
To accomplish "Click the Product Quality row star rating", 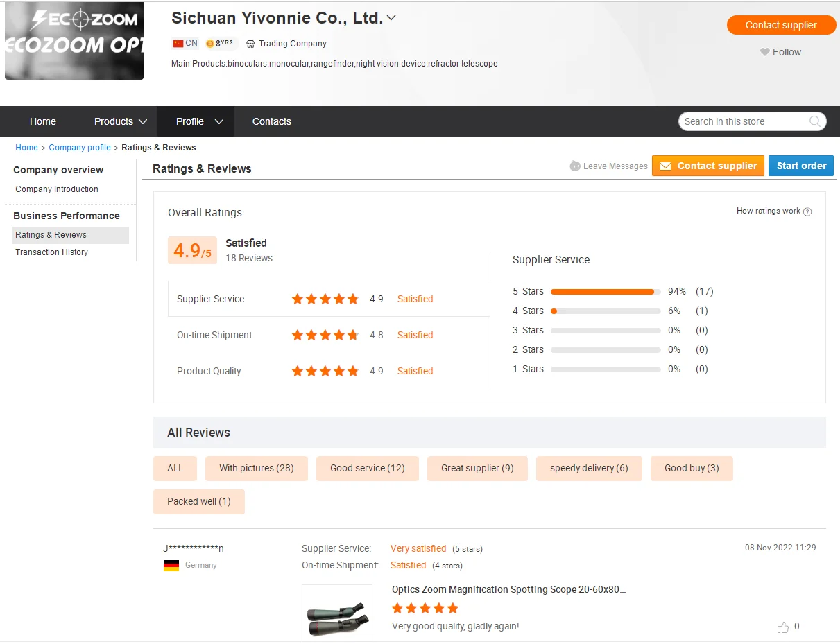I will [x=325, y=371].
